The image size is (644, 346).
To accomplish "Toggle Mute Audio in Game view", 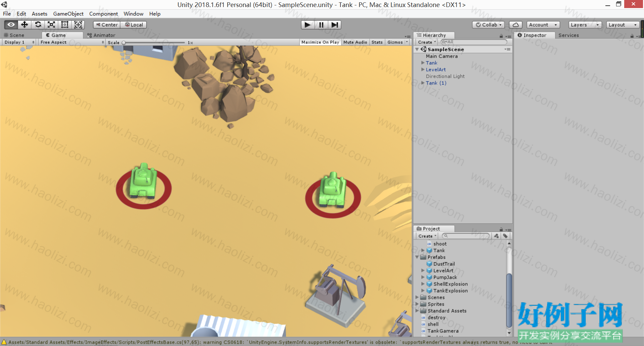I will point(355,42).
